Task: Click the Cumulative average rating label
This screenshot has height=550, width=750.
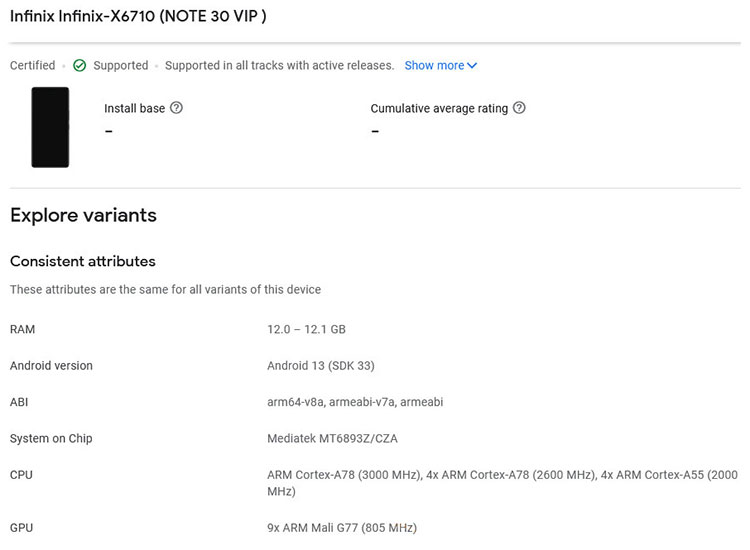Action: (439, 108)
